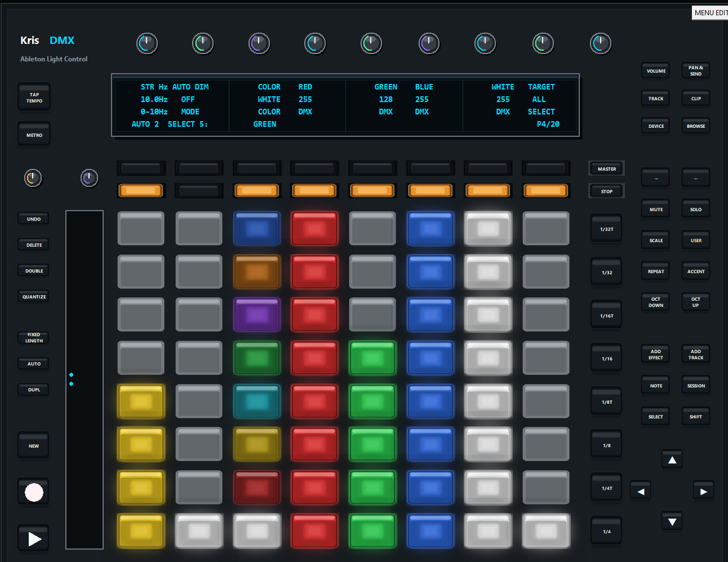Image resolution: width=728 pixels, height=562 pixels.
Task: Click the last encoder knob in the top row
Action: pyautogui.click(x=600, y=43)
